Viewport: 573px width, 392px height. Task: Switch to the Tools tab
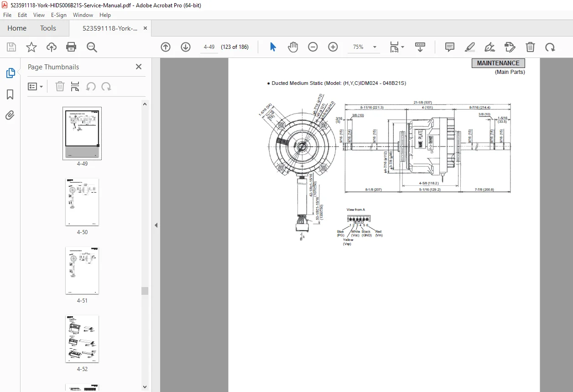pyautogui.click(x=48, y=28)
